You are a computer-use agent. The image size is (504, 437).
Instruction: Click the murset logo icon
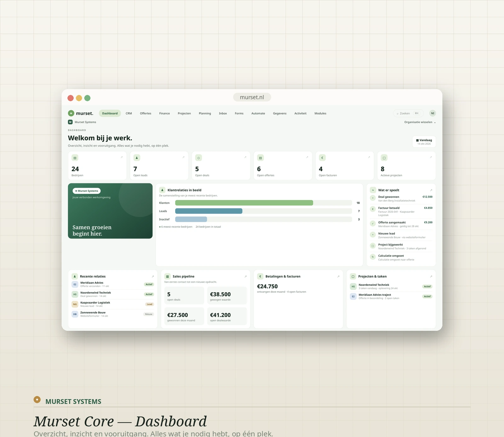[71, 113]
